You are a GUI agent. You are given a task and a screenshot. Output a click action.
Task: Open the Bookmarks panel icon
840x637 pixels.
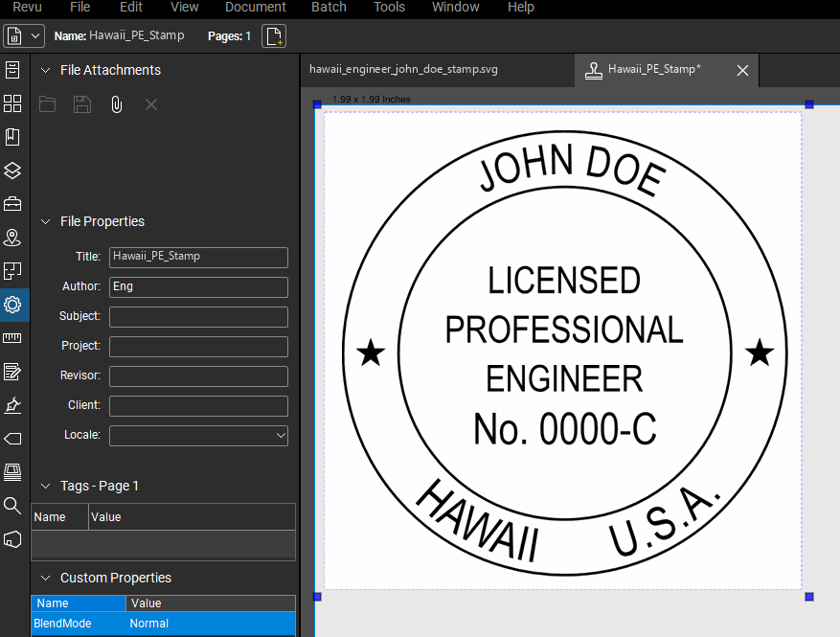click(x=12, y=137)
